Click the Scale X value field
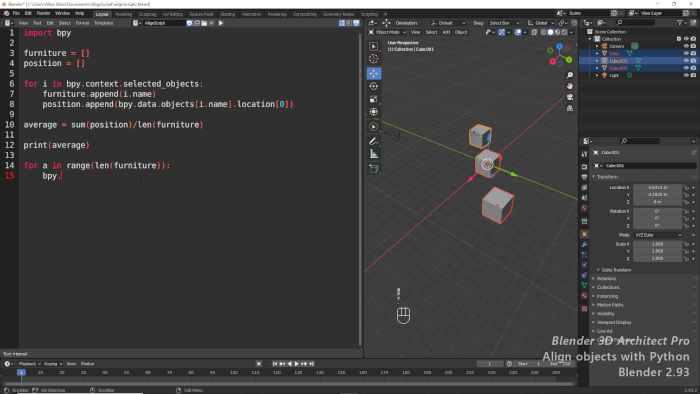Image resolution: width=700 pixels, height=394 pixels. click(658, 244)
